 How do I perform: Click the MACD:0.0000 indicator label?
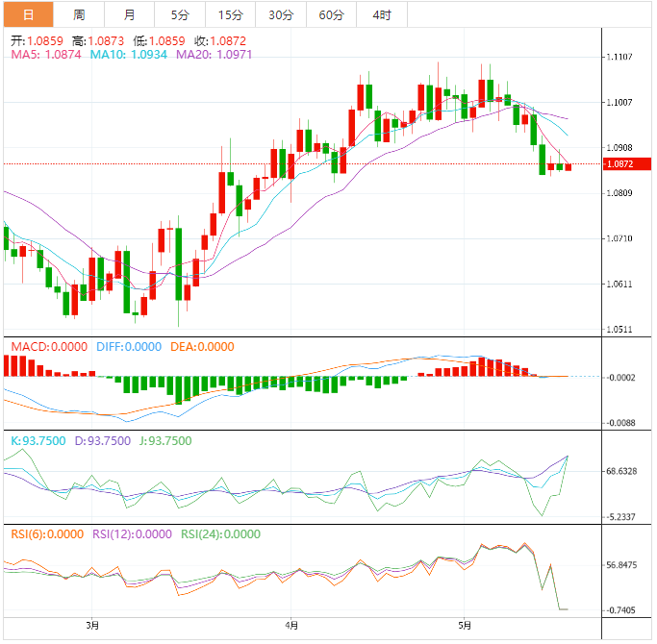coord(49,348)
